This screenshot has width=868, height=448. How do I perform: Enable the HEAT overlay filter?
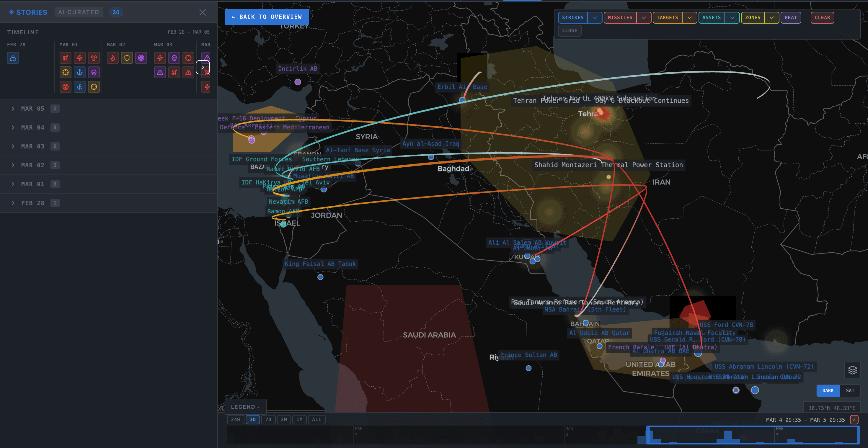[x=791, y=17]
